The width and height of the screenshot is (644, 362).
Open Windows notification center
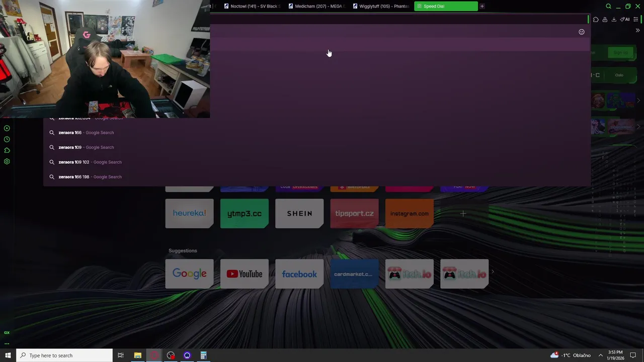coord(633,355)
